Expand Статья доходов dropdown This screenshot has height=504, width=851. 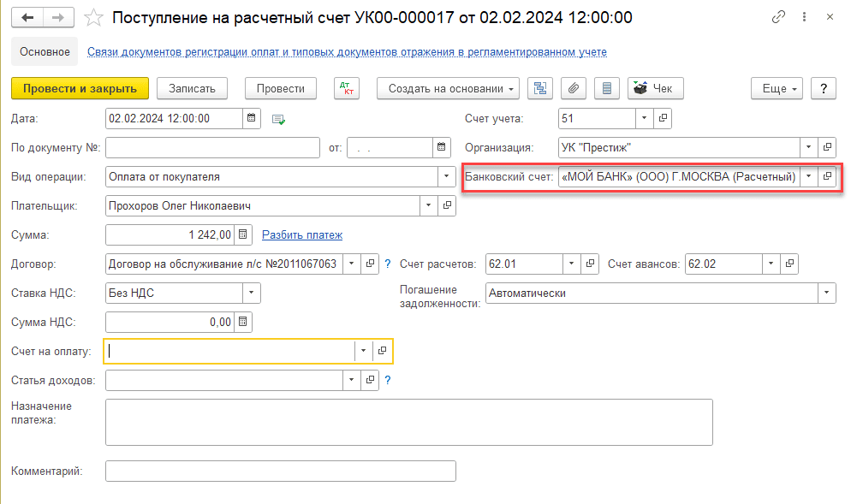pyautogui.click(x=351, y=380)
